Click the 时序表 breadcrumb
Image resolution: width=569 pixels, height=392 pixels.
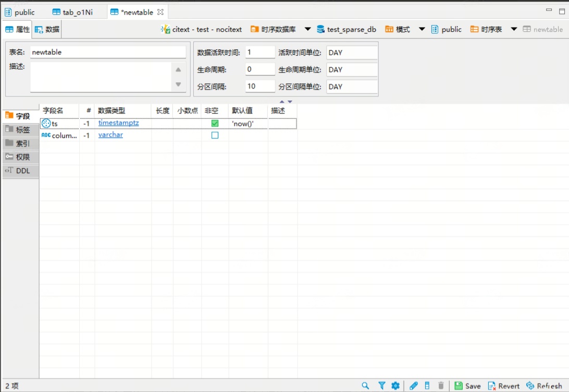[486, 29]
